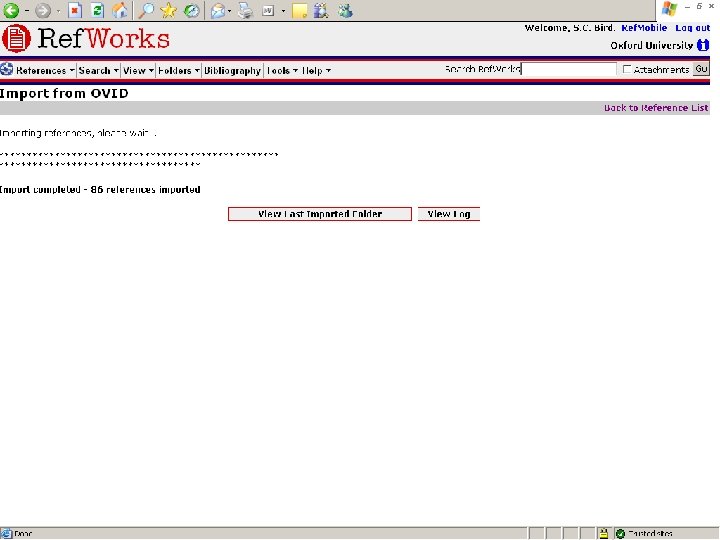Click the RefWorks logo
720x540 pixels.
[86, 38]
